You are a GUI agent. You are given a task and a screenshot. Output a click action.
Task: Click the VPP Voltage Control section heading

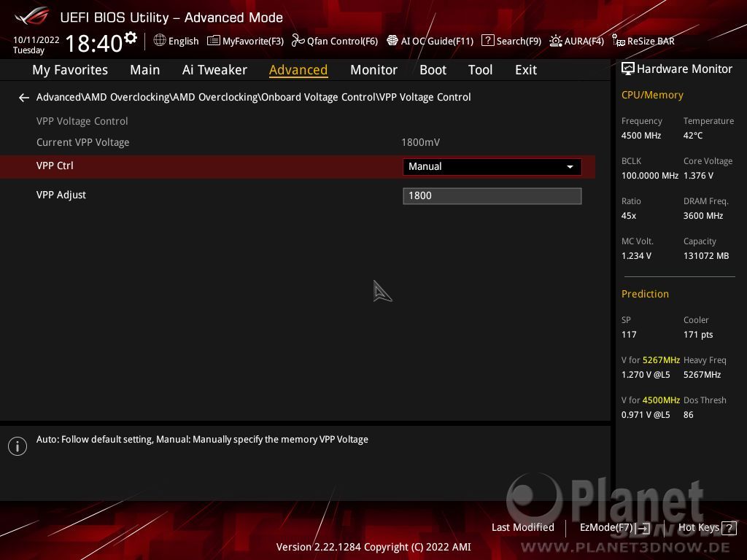(82, 122)
